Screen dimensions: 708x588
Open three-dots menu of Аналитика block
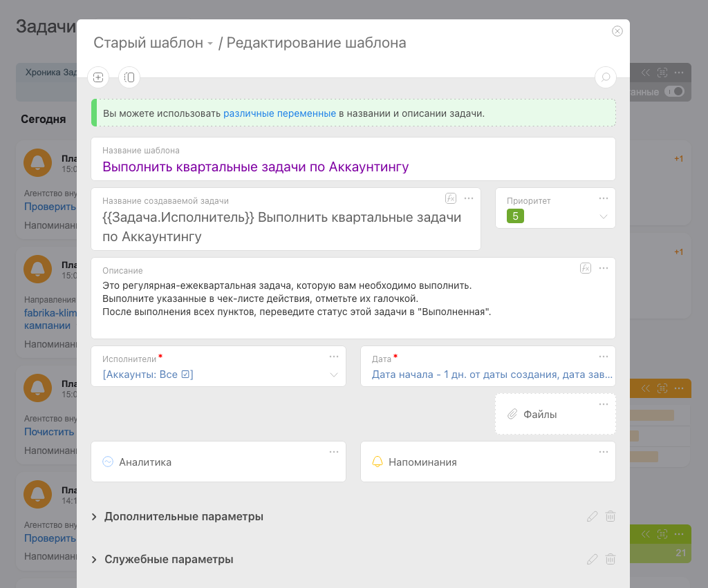click(334, 452)
